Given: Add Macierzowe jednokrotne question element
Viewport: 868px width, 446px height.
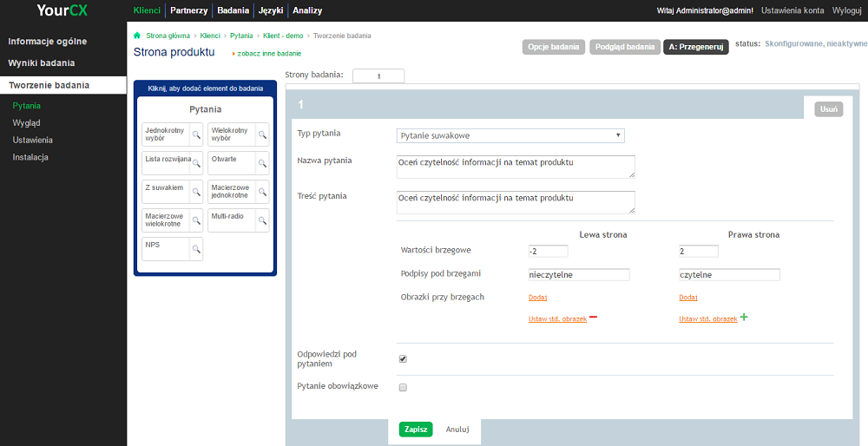Looking at the screenshot, I should coord(232,192).
